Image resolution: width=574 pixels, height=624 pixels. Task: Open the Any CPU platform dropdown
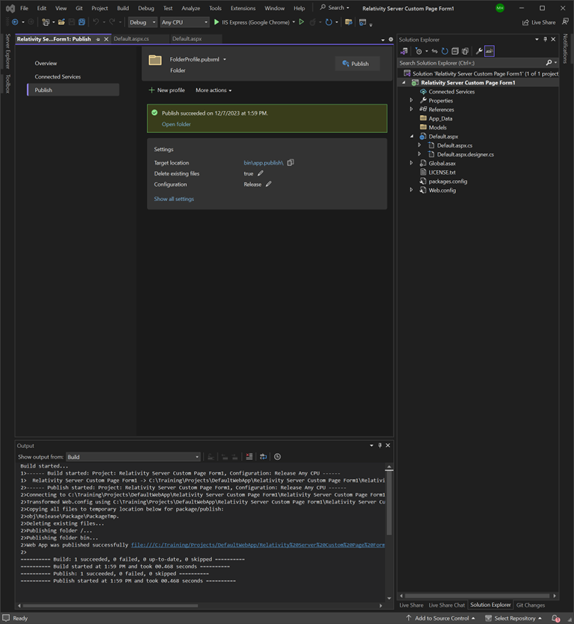(x=184, y=22)
